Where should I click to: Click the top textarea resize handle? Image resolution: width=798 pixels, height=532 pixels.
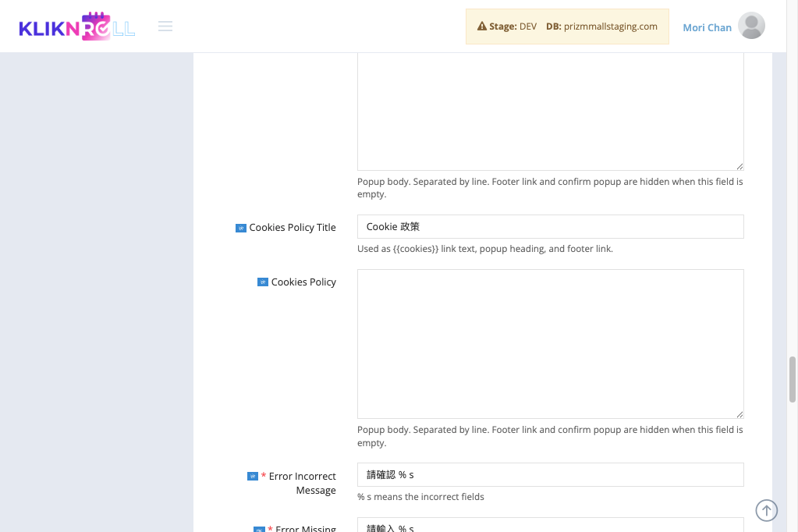click(x=739, y=166)
